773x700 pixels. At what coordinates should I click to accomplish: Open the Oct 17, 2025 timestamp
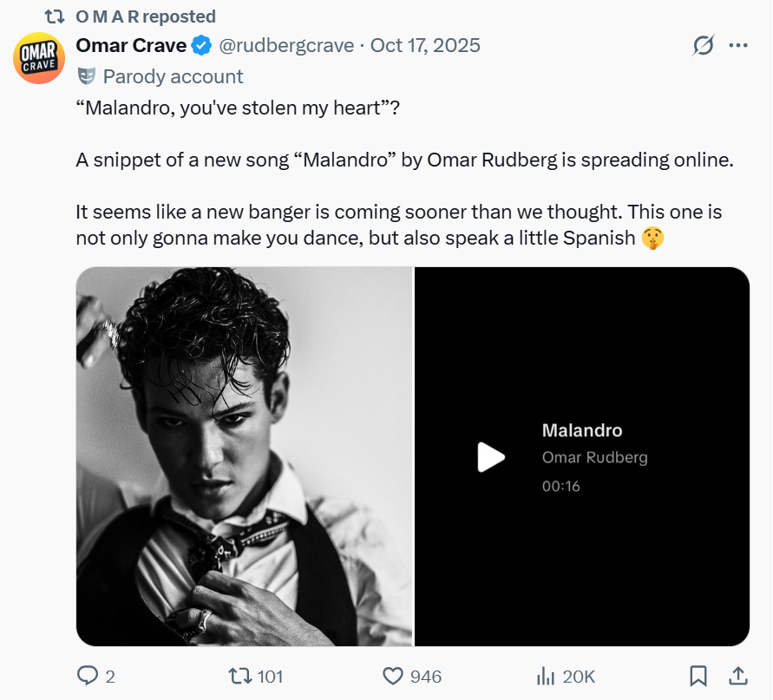click(425, 46)
